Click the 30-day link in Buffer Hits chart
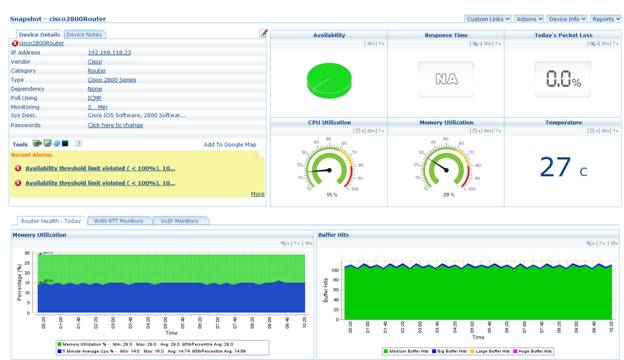 614,243
